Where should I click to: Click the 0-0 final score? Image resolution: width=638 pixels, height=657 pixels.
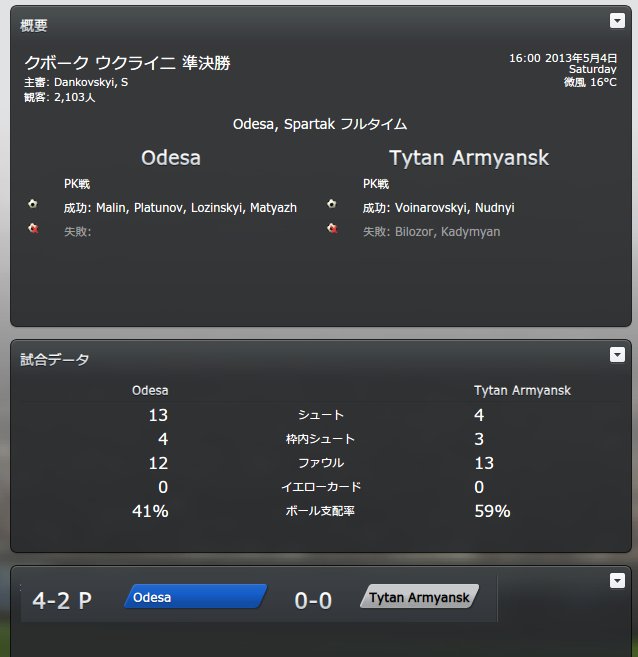[313, 601]
